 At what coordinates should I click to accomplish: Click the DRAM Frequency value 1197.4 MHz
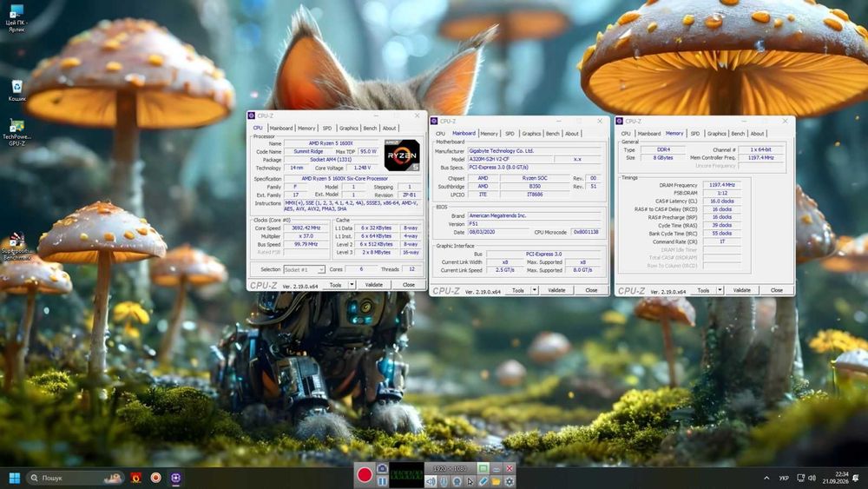pyautogui.click(x=722, y=185)
